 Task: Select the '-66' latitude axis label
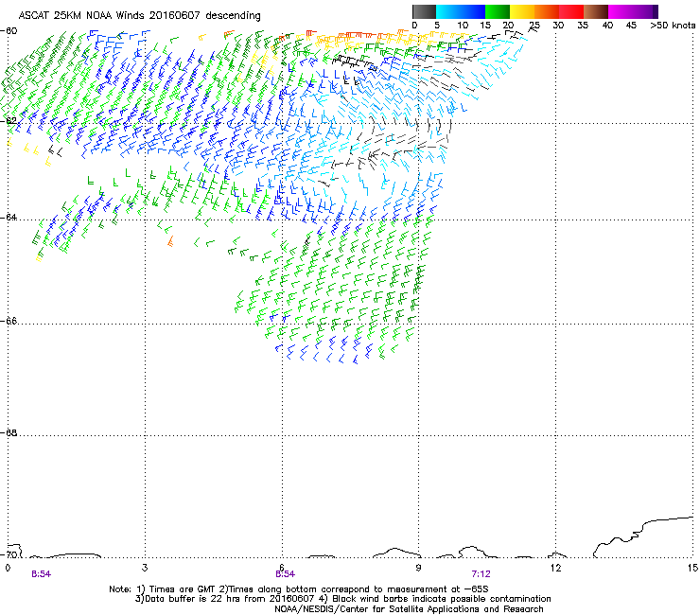[x=9, y=321]
